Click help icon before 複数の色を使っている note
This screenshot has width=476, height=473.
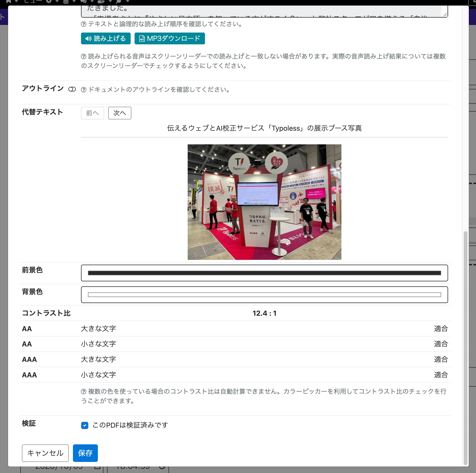84,391
